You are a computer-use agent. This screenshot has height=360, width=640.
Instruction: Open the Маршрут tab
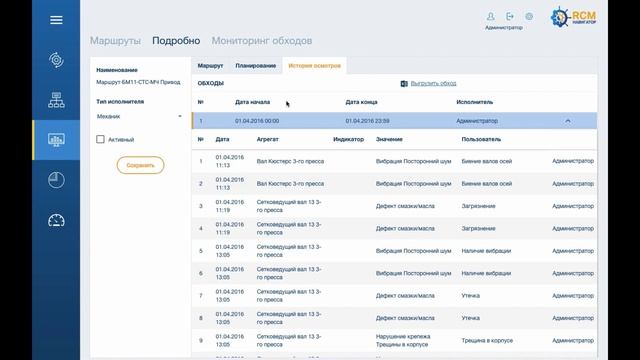[210, 65]
